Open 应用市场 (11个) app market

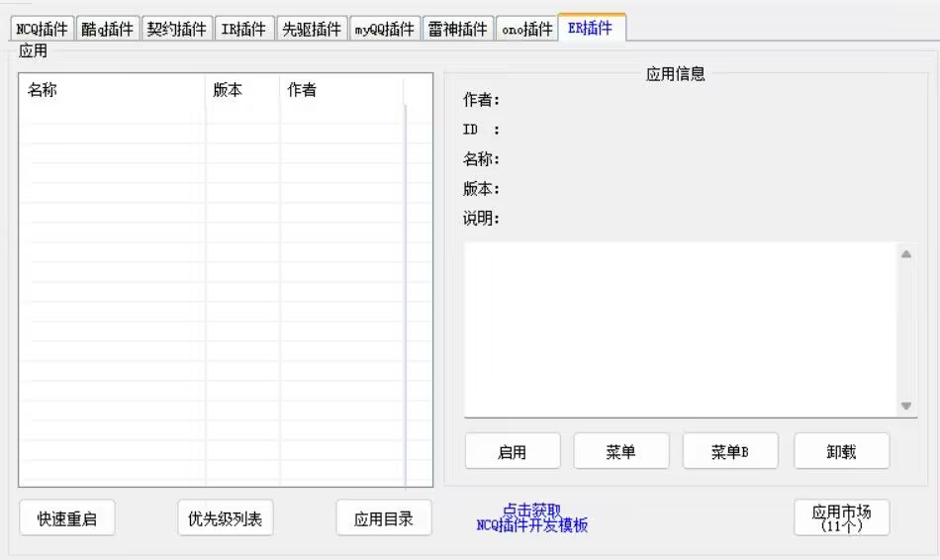point(841,517)
